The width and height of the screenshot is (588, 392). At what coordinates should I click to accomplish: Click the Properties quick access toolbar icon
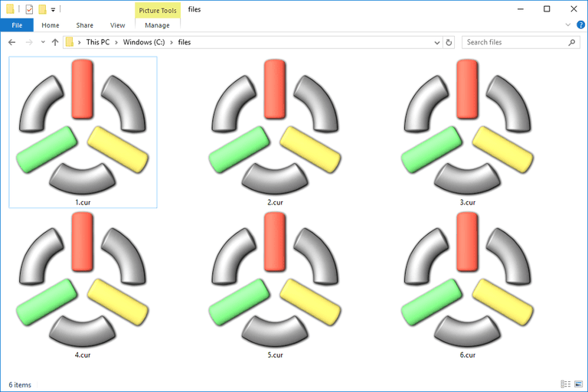(x=29, y=9)
